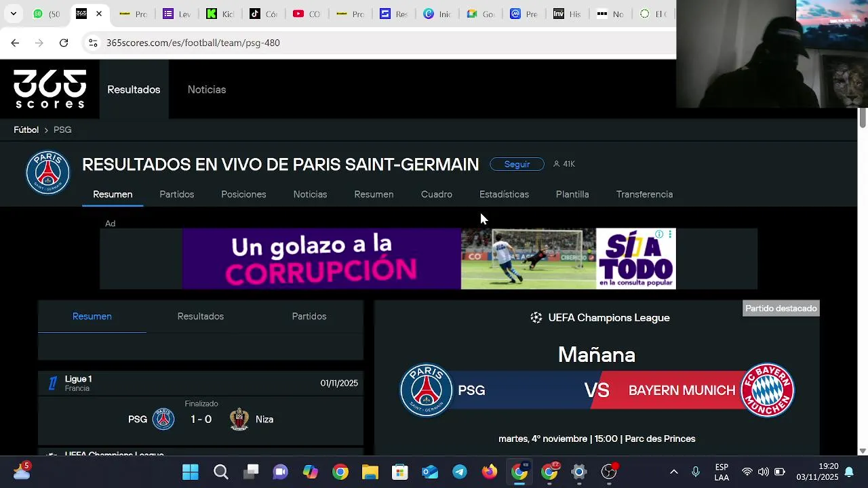
Task: Open Telegram from the taskbar
Action: (460, 472)
